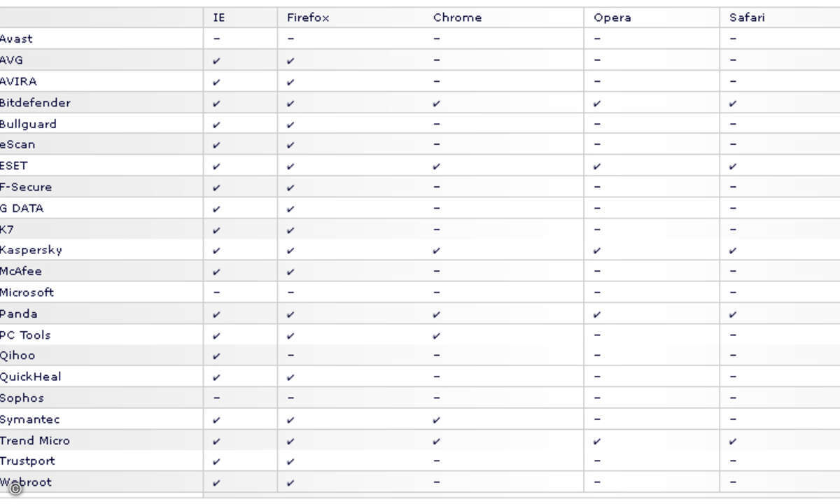Select the Opera column header

[612, 17]
